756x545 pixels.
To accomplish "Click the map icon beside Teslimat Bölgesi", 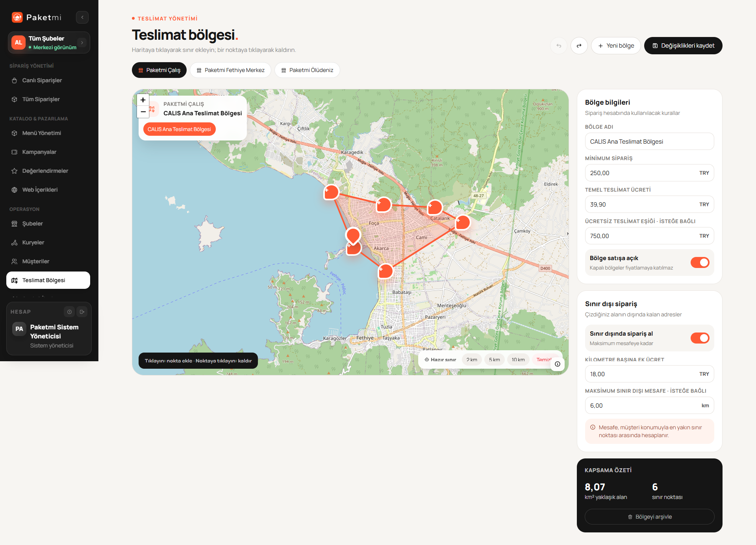I will click(x=15, y=280).
